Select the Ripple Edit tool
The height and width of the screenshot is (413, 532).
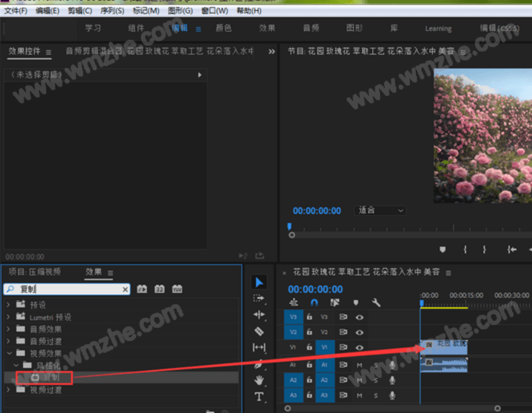tap(259, 315)
